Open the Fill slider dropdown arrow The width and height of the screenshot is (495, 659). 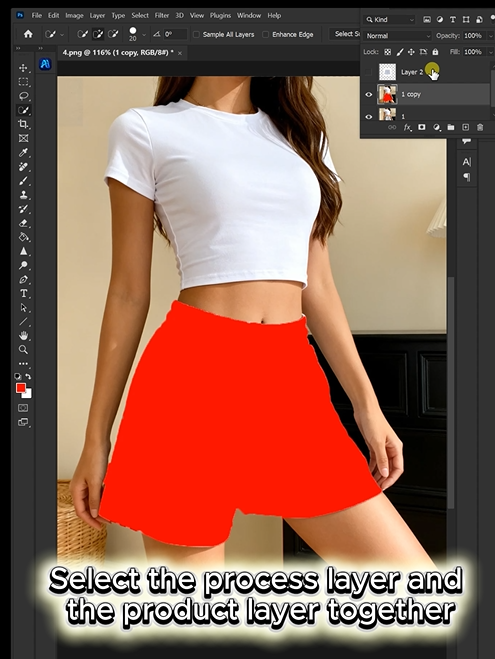point(490,52)
